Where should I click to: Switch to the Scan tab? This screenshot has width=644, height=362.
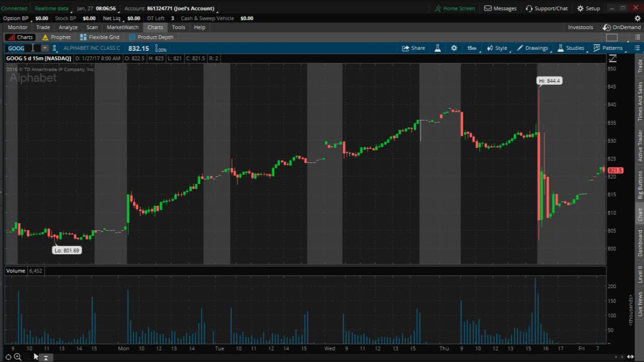[x=92, y=27]
